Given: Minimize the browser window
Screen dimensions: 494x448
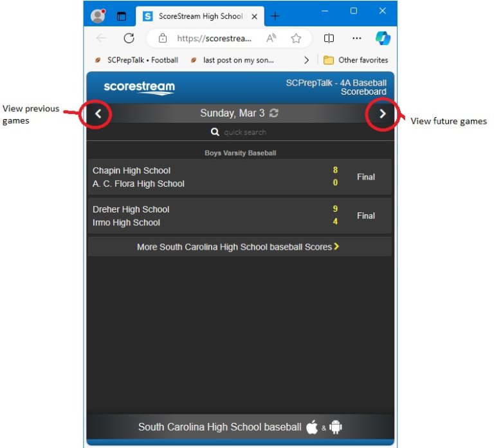Looking at the screenshot, I should [x=325, y=11].
